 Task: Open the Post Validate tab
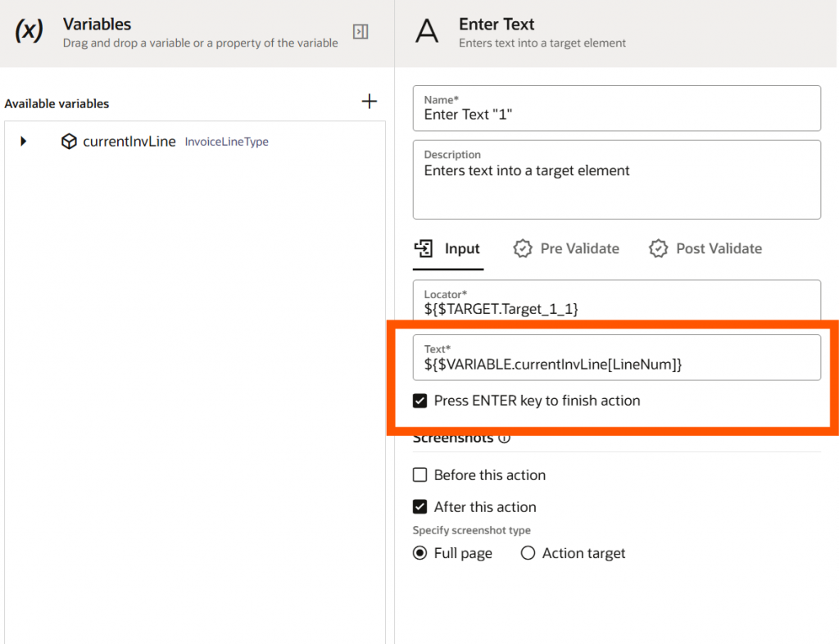click(718, 248)
